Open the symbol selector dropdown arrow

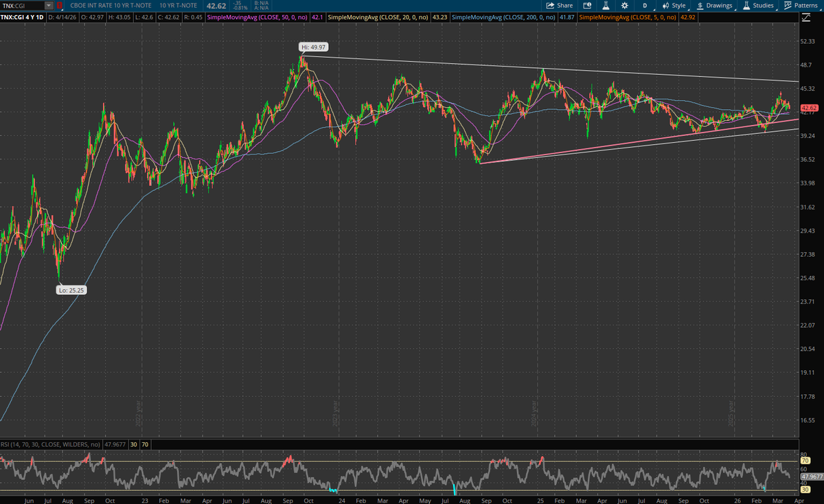[49, 5]
